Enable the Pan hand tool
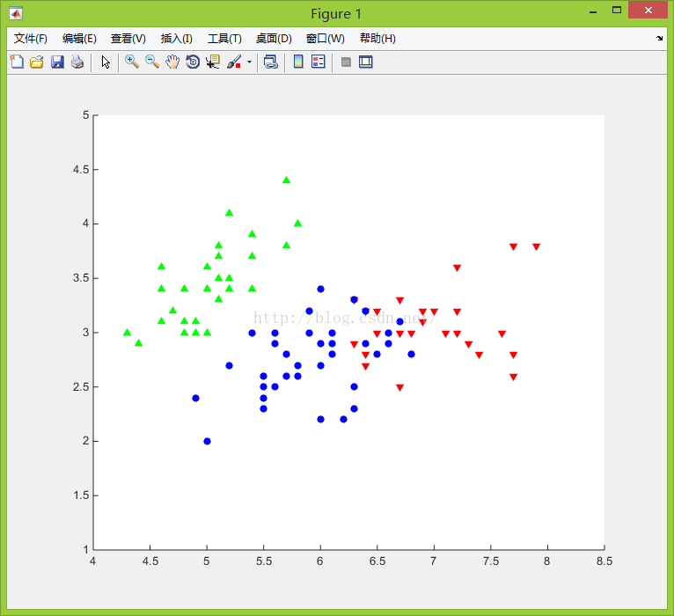Viewport: 674px width, 616px height. [172, 62]
